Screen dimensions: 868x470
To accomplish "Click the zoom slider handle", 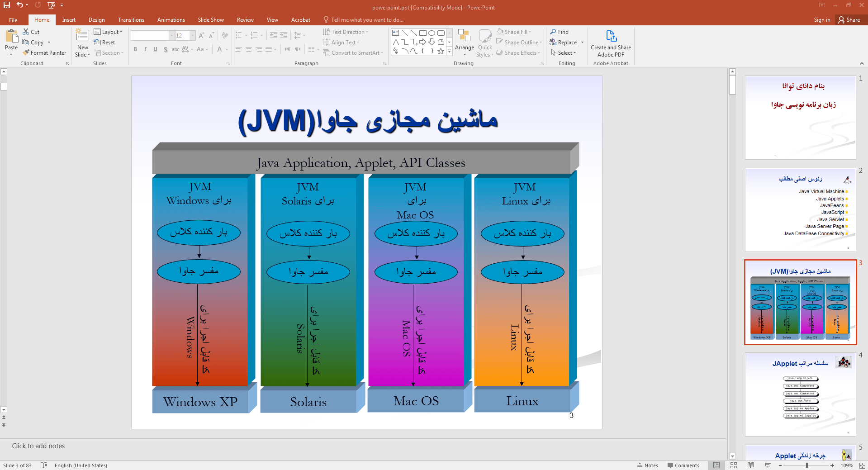I will coord(807,465).
